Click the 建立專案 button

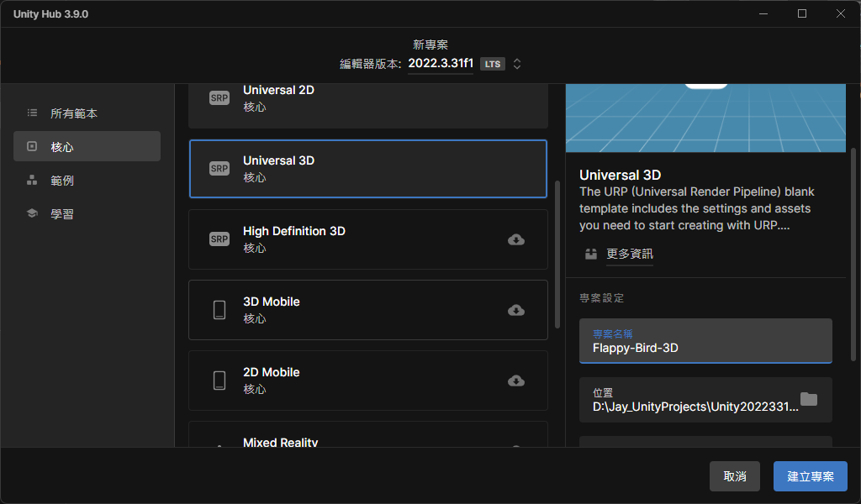810,476
